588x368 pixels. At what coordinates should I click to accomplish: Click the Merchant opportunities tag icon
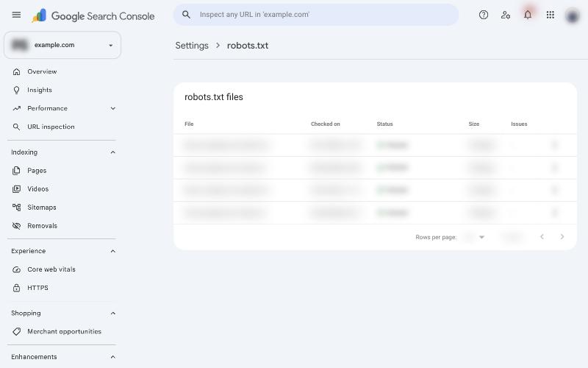coord(16,332)
